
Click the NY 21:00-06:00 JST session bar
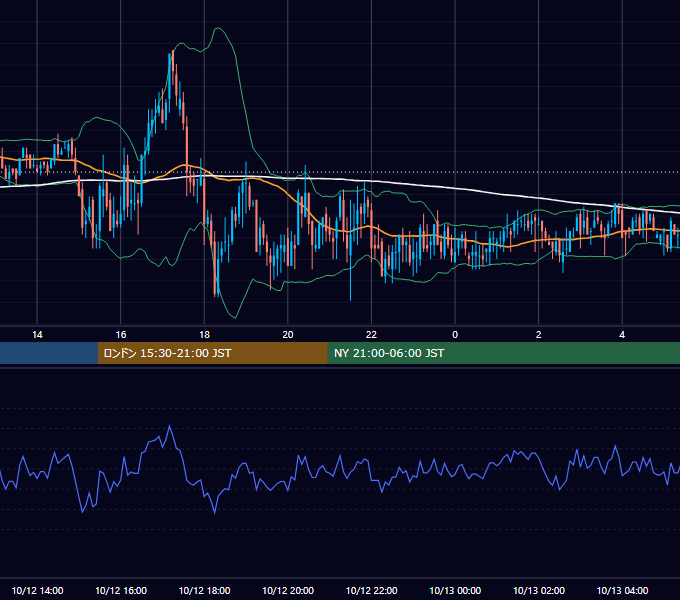pos(503,353)
